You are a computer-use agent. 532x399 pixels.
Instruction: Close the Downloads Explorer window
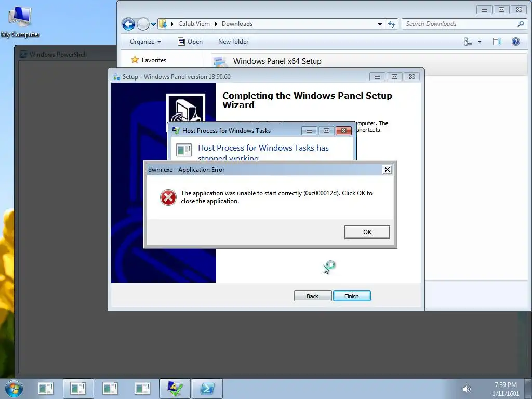pos(519,10)
